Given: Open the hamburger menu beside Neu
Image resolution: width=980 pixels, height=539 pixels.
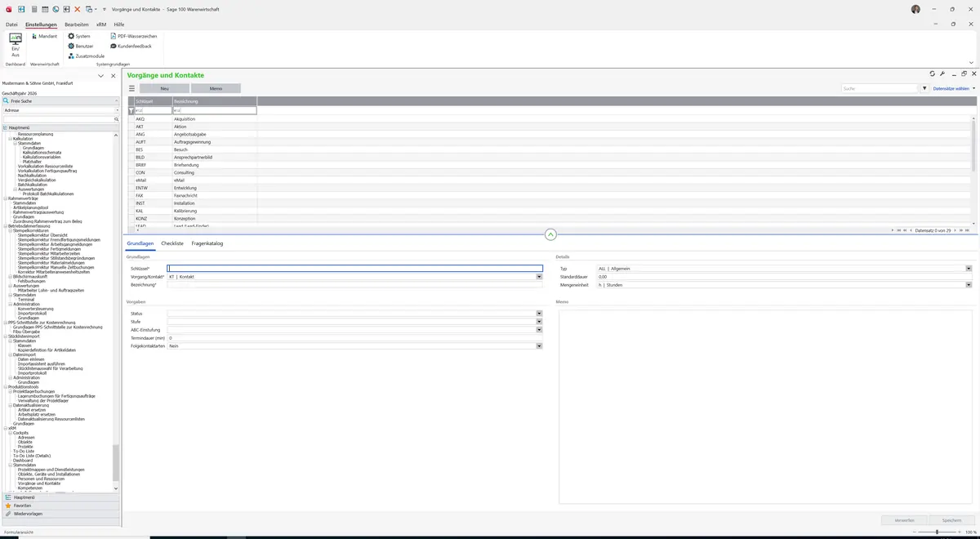Looking at the screenshot, I should point(131,88).
